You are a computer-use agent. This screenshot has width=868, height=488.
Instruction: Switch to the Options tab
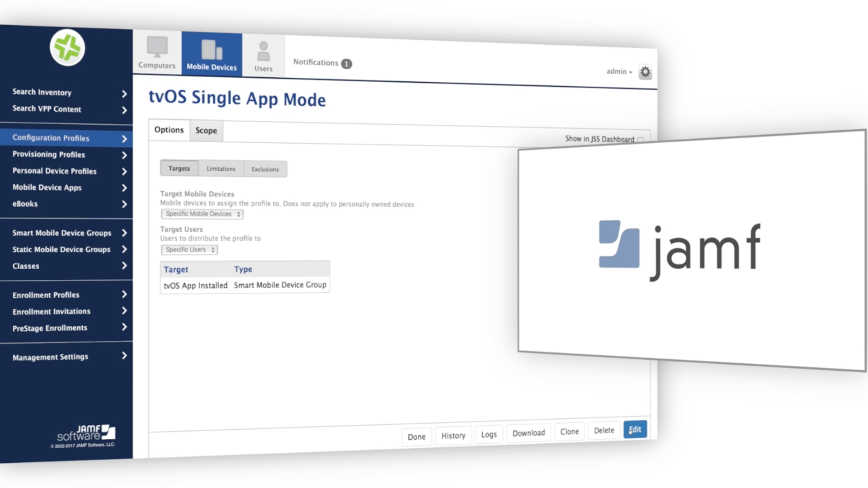[169, 130]
